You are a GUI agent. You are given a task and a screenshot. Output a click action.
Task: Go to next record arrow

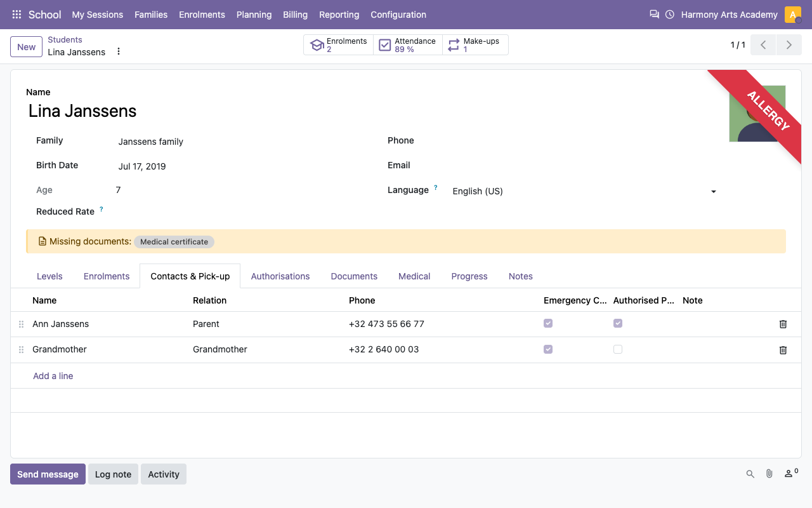click(789, 45)
